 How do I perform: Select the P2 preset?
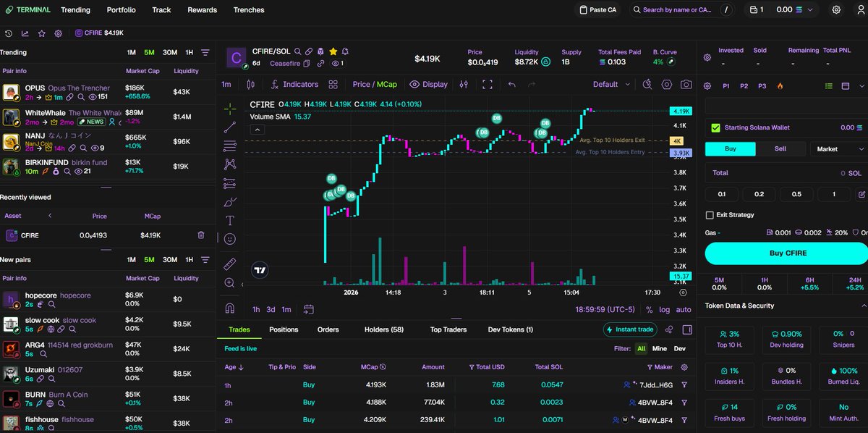click(744, 85)
